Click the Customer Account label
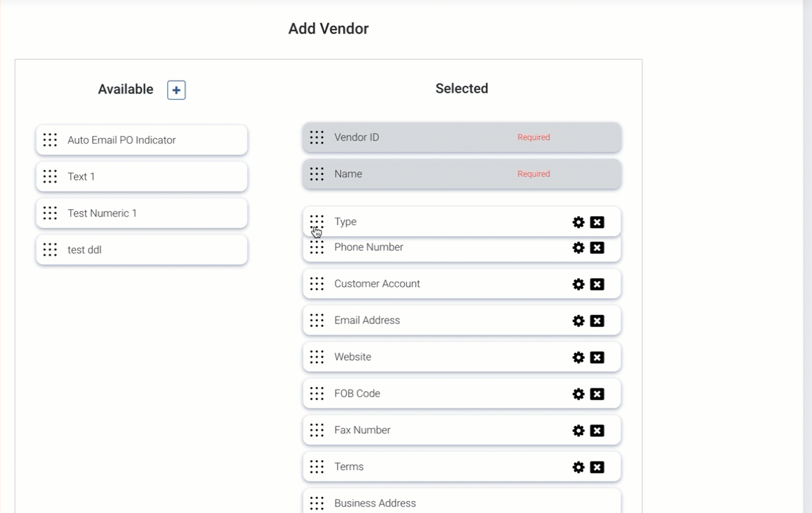Screen dimensions: 812x513 [x=377, y=284]
